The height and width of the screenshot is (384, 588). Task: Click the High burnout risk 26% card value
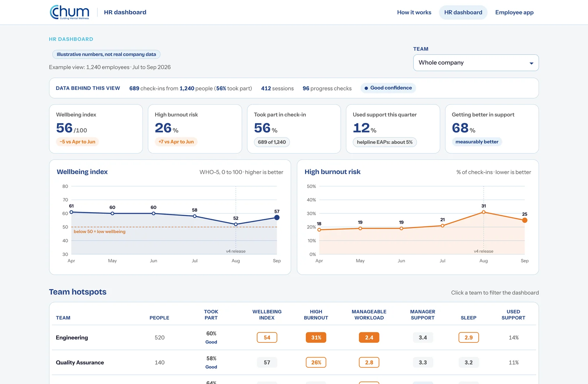coord(167,128)
